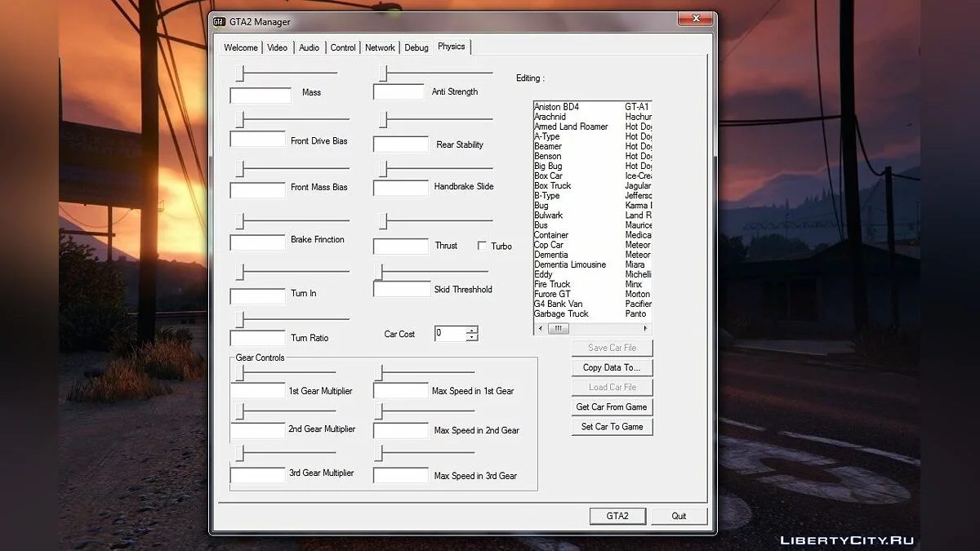This screenshot has width=980, height=551.
Task: Select Cop Car in the car list
Action: [x=549, y=245]
